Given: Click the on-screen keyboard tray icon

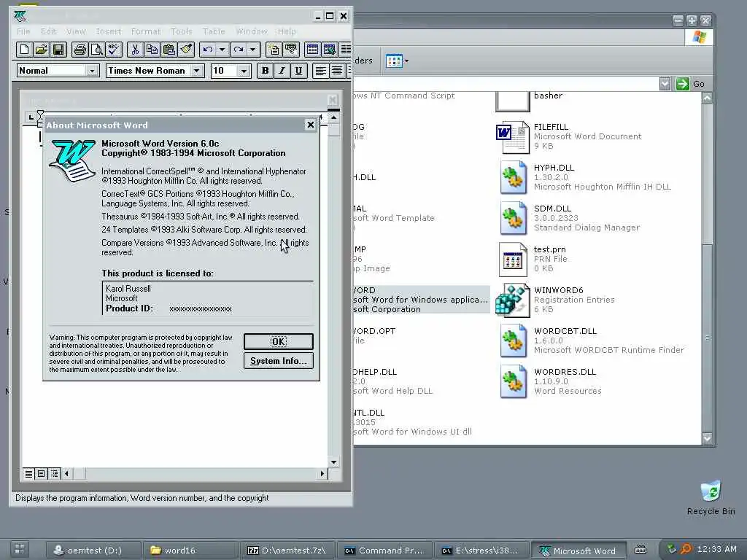Looking at the screenshot, I should [x=640, y=550].
